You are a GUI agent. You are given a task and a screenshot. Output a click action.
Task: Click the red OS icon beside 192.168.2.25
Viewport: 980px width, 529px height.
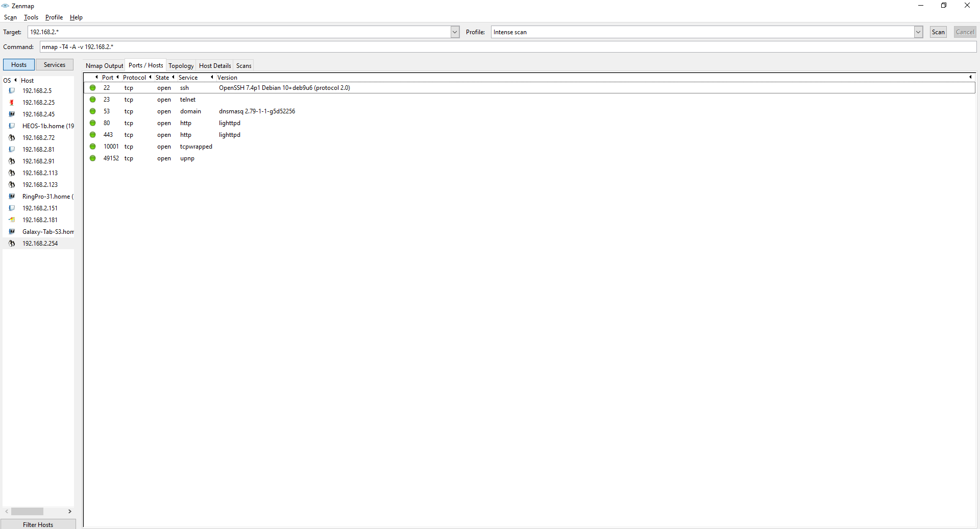pyautogui.click(x=12, y=103)
